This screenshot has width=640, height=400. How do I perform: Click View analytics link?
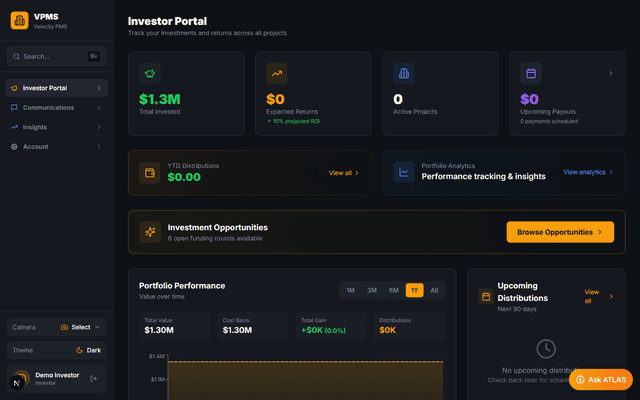tap(588, 172)
